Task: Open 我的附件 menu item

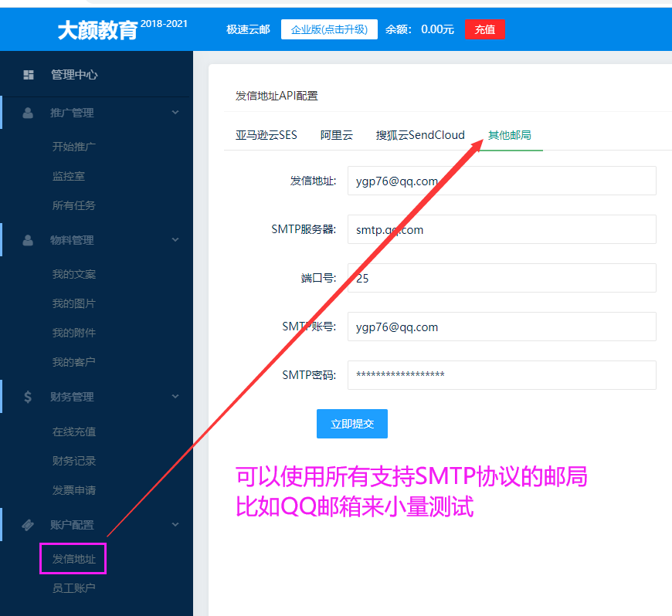Action: (x=73, y=333)
